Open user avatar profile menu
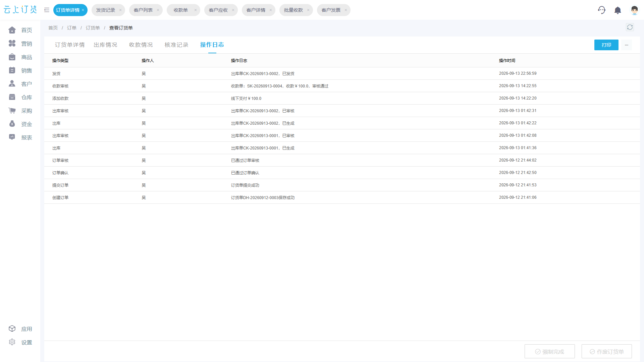Image resolution: width=644 pixels, height=362 pixels. coord(634,10)
